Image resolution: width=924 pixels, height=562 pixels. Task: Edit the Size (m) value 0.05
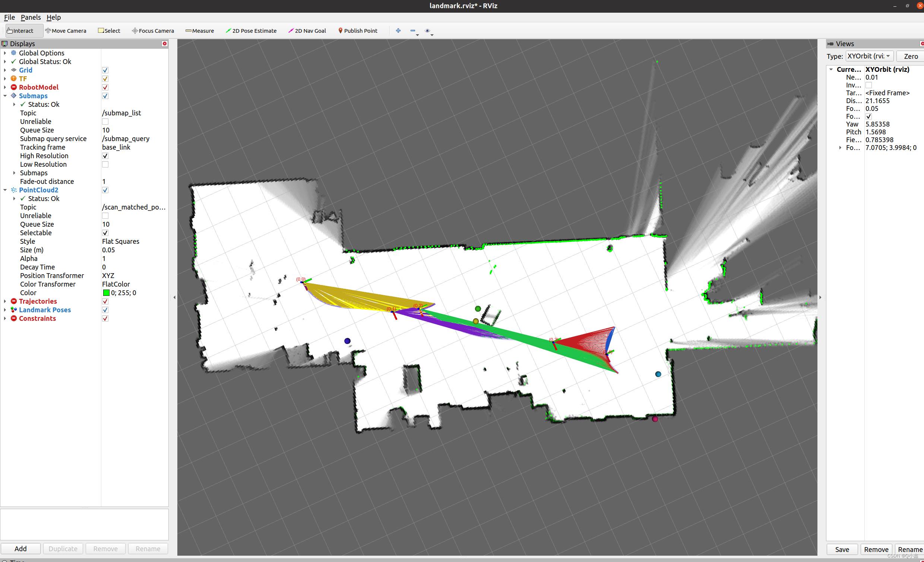click(x=109, y=250)
